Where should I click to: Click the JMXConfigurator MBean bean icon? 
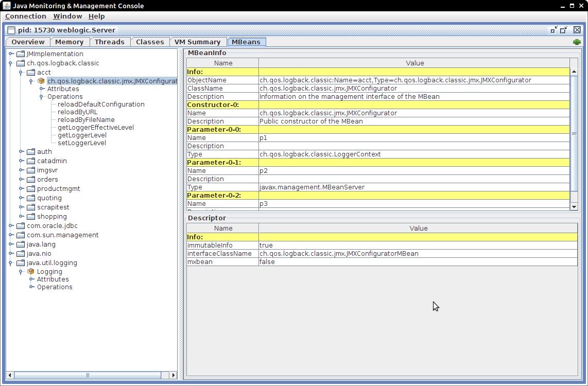(x=41, y=81)
